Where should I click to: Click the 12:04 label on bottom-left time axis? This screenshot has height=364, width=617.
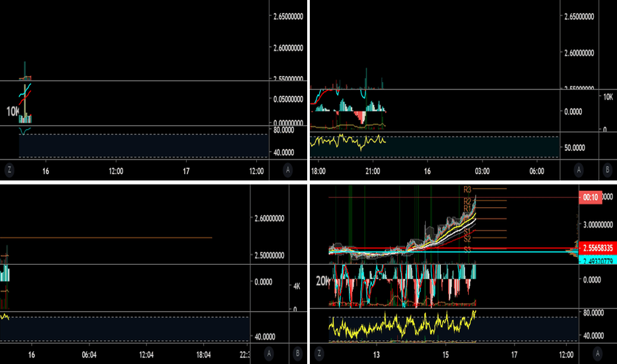(x=146, y=355)
